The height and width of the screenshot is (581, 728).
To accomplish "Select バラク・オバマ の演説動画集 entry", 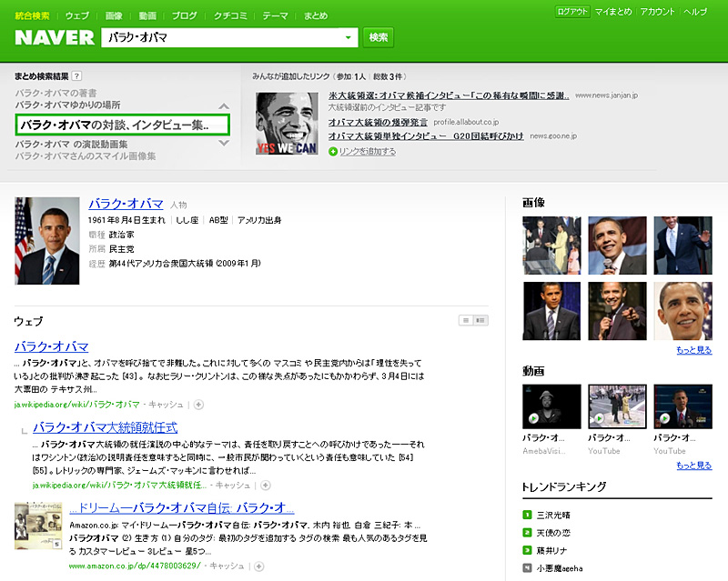I will click(72, 145).
